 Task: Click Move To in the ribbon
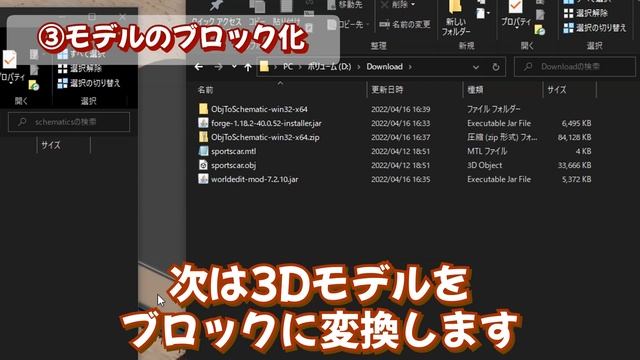point(346,4)
